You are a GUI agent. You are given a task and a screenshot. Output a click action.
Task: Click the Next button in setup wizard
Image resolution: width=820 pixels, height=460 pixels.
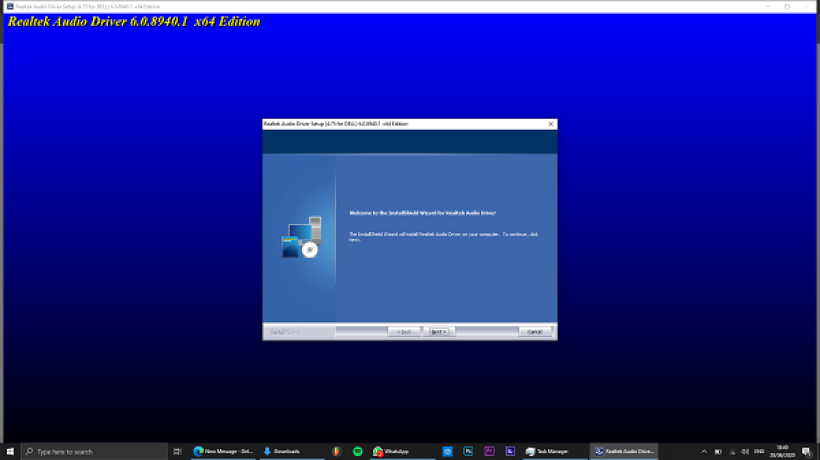tap(439, 332)
